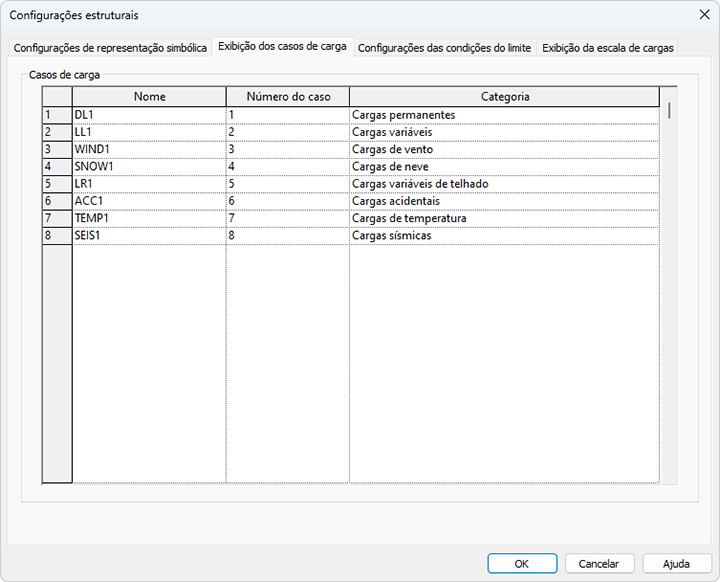The width and height of the screenshot is (720, 582).
Task: Click the Cargas variáveis de telhado cell
Action: (x=505, y=184)
